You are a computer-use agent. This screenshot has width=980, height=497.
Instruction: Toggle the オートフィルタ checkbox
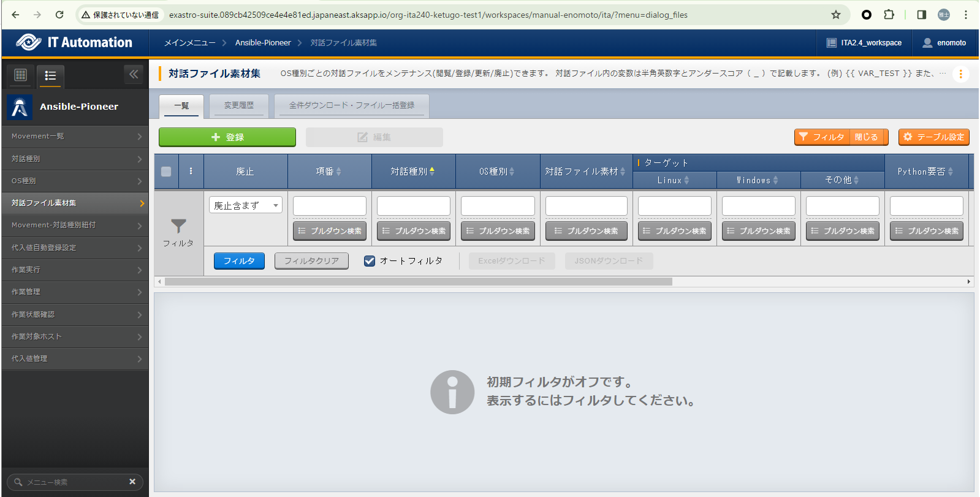click(x=370, y=261)
